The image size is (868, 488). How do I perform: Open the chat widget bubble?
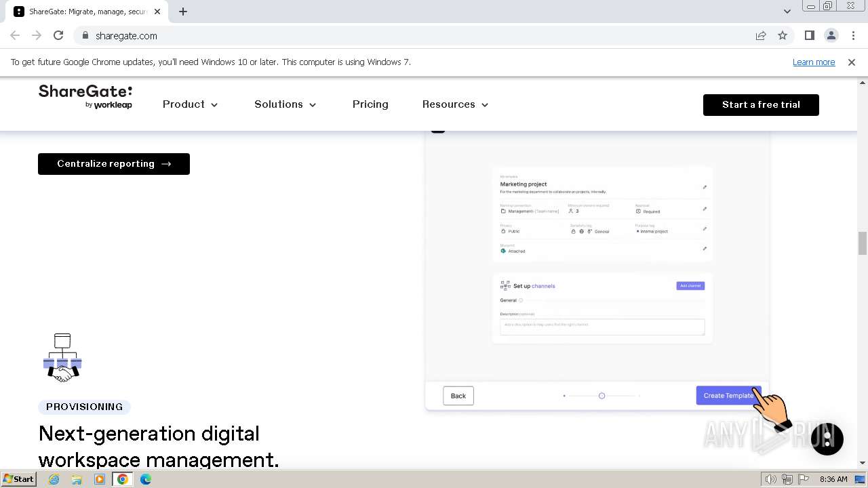(x=827, y=439)
